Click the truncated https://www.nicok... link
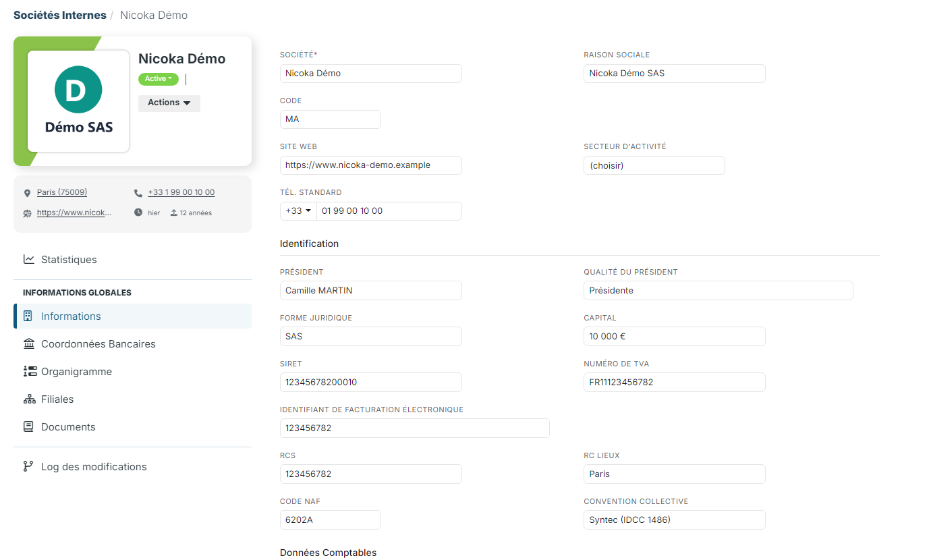931x560 pixels. [74, 213]
